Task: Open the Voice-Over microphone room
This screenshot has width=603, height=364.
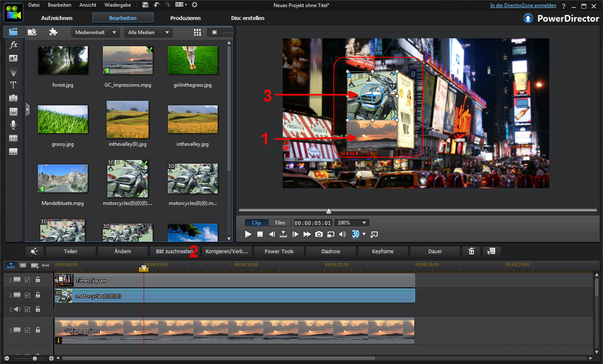Action: point(13,125)
